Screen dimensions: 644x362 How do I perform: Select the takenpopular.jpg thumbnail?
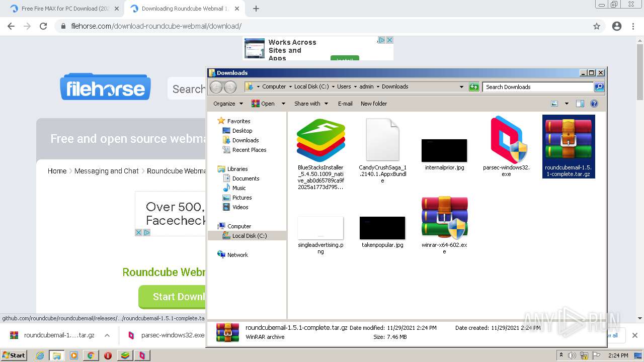point(382,228)
